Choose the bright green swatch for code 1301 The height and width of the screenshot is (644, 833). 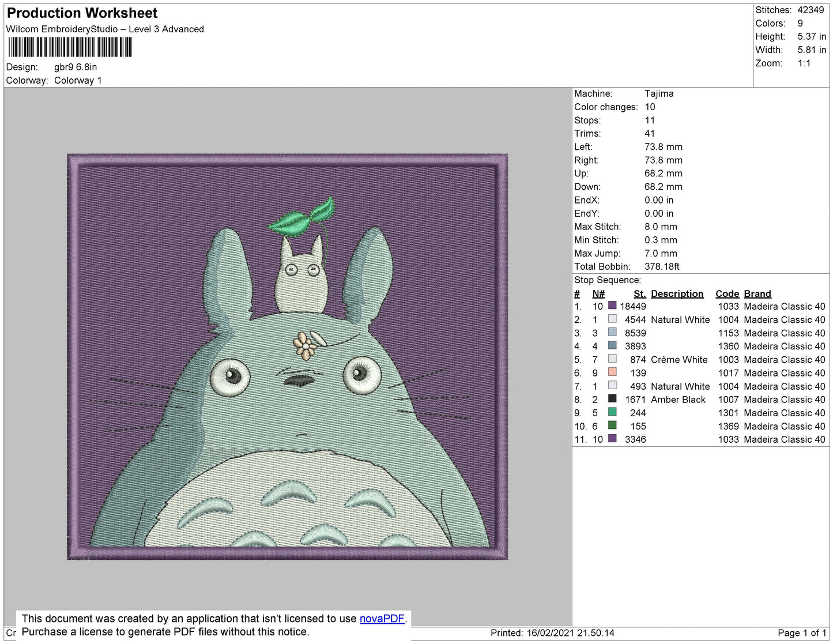click(x=612, y=412)
